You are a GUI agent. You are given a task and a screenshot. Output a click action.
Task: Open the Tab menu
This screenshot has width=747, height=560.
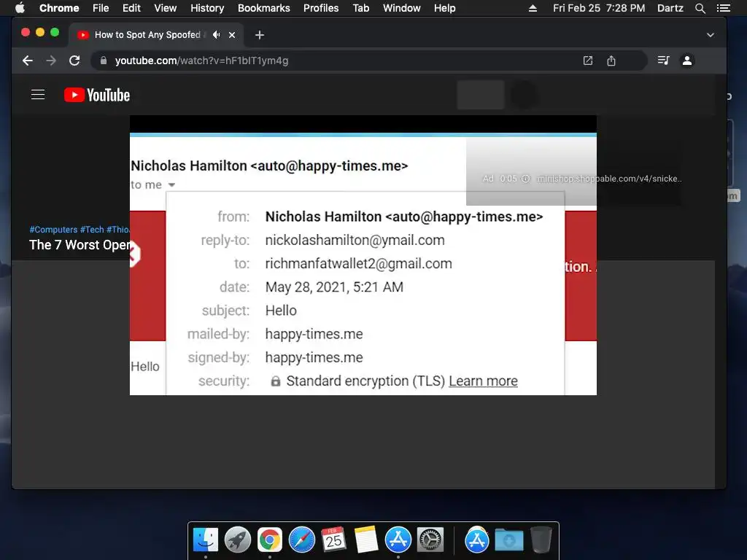pos(360,8)
